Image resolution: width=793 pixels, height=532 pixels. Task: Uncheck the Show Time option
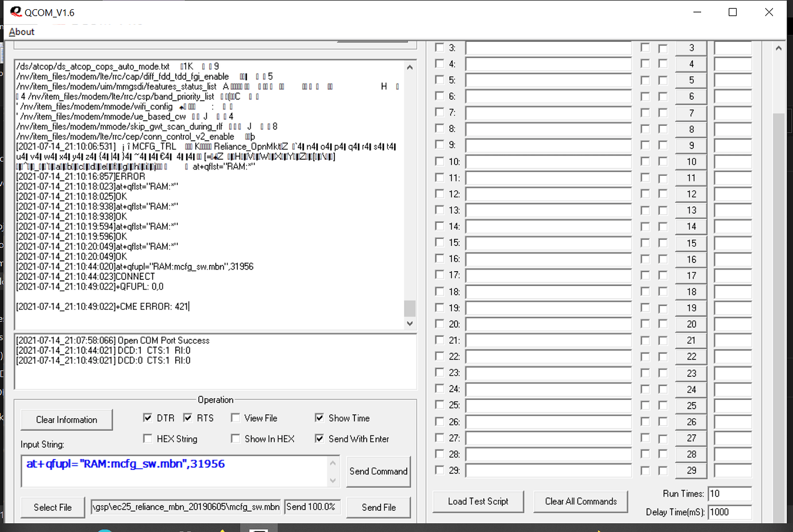(x=319, y=418)
